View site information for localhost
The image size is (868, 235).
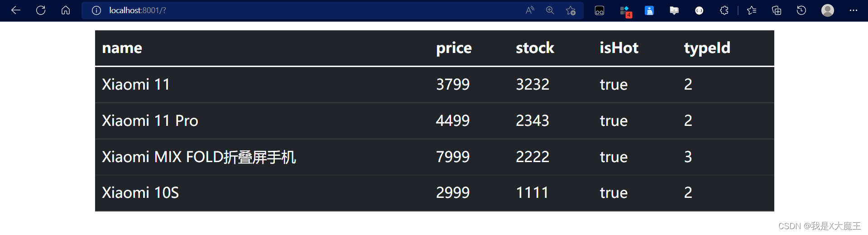pos(96,10)
